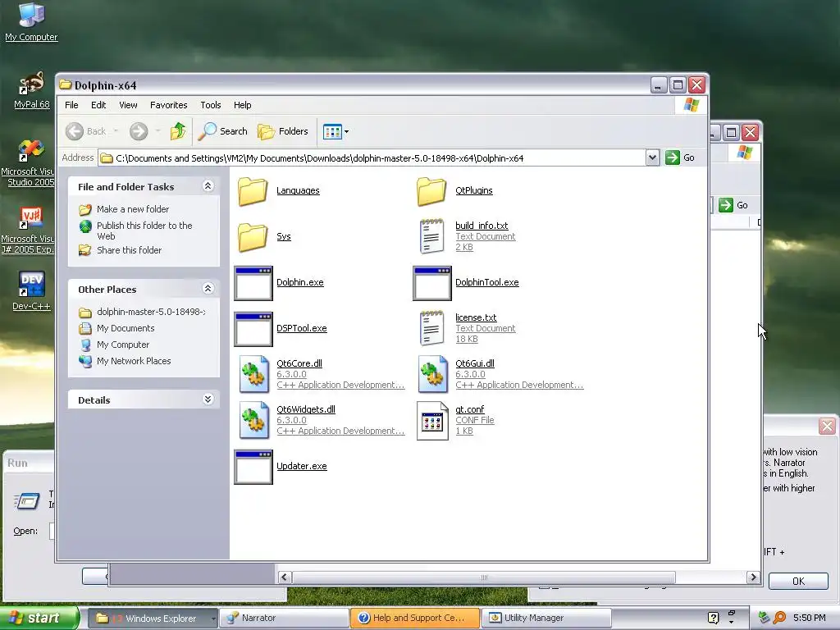This screenshot has height=630, width=840.
Task: Open the Languages folder icon
Action: coord(253,191)
